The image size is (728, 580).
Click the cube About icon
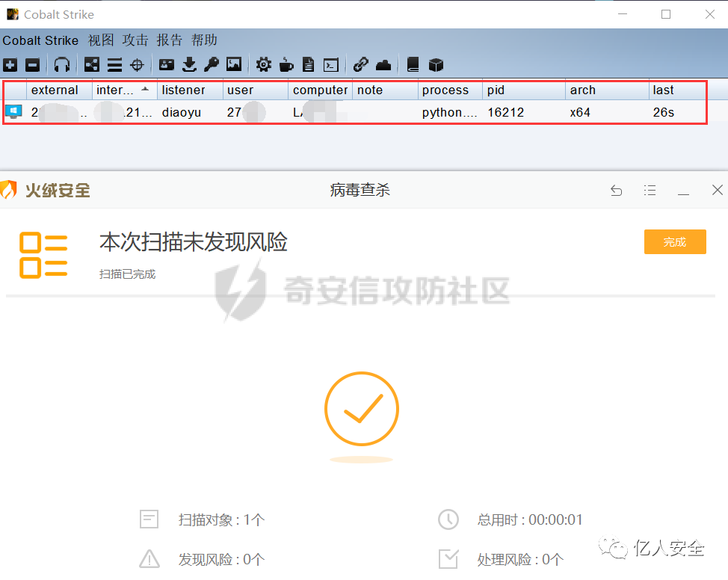436,65
